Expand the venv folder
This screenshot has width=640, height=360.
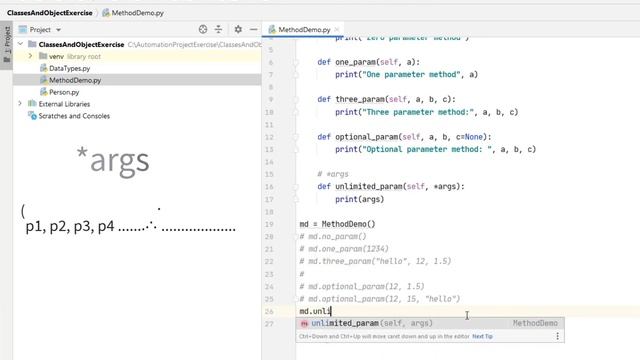pyautogui.click(x=30, y=56)
